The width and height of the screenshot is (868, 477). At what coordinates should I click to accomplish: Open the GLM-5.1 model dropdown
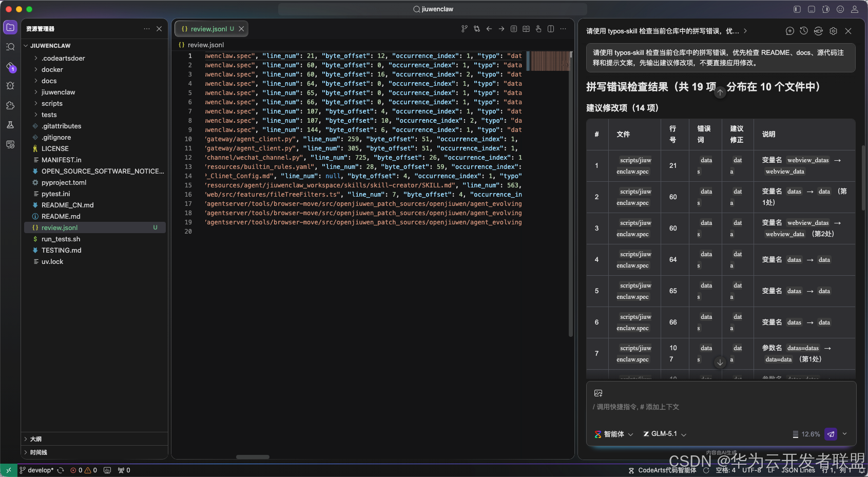[665, 434]
